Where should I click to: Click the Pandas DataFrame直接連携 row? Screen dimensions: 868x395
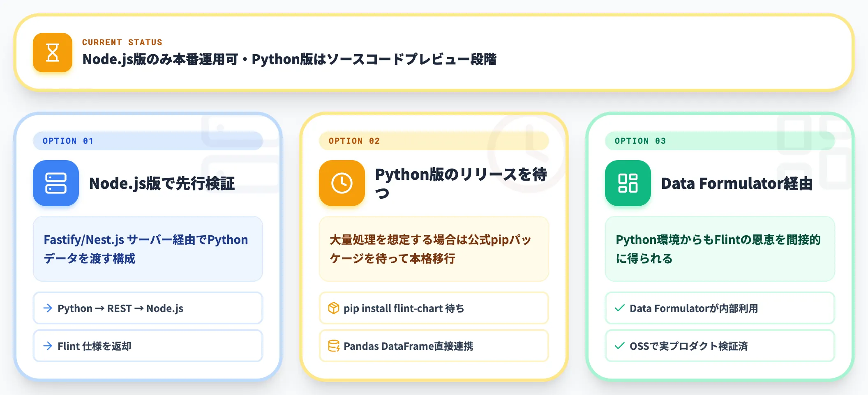434,346
